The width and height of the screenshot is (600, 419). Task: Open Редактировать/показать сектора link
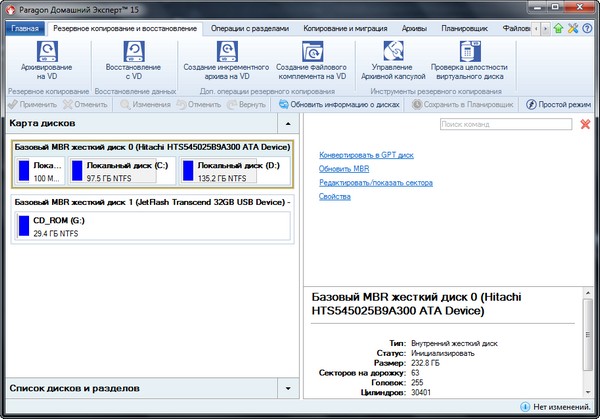pyautogui.click(x=376, y=183)
